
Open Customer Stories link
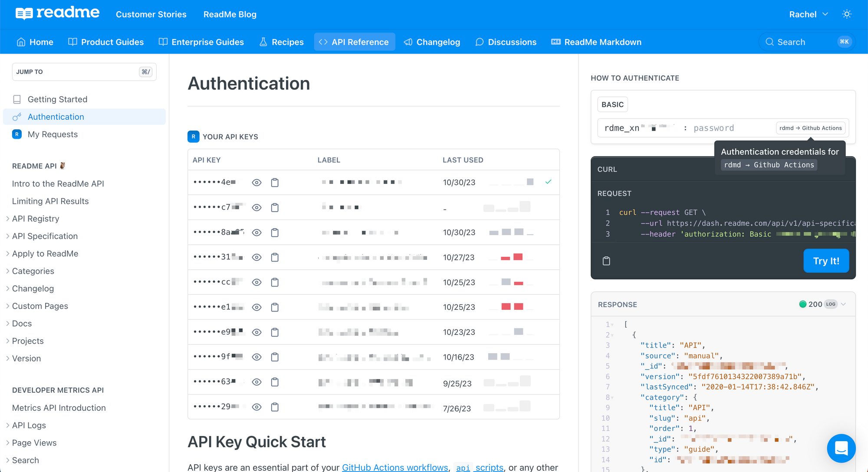click(x=151, y=14)
